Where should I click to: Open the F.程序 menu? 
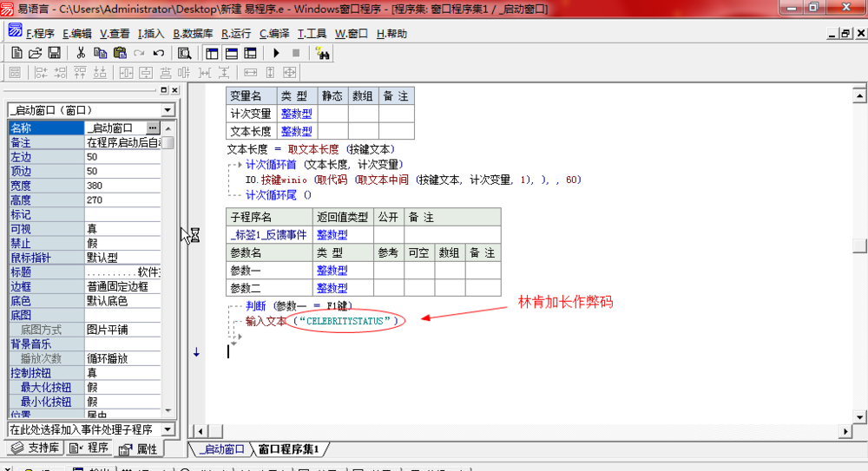click(41, 34)
